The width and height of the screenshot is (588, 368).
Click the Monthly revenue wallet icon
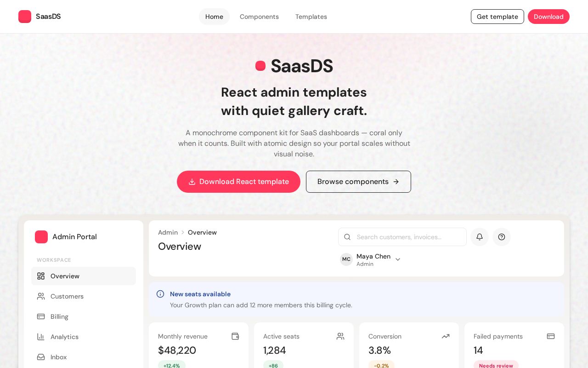coord(235,336)
